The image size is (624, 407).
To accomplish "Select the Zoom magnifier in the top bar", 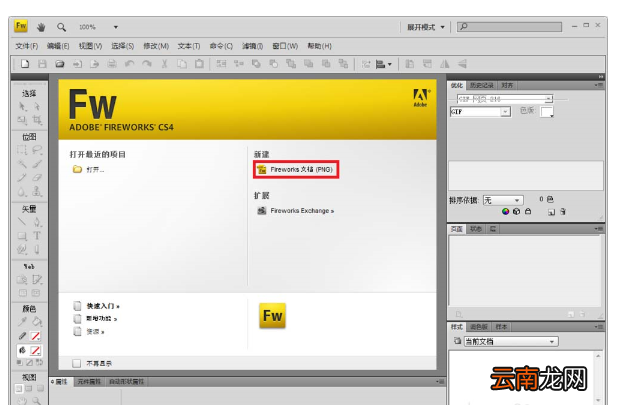I will (x=61, y=27).
